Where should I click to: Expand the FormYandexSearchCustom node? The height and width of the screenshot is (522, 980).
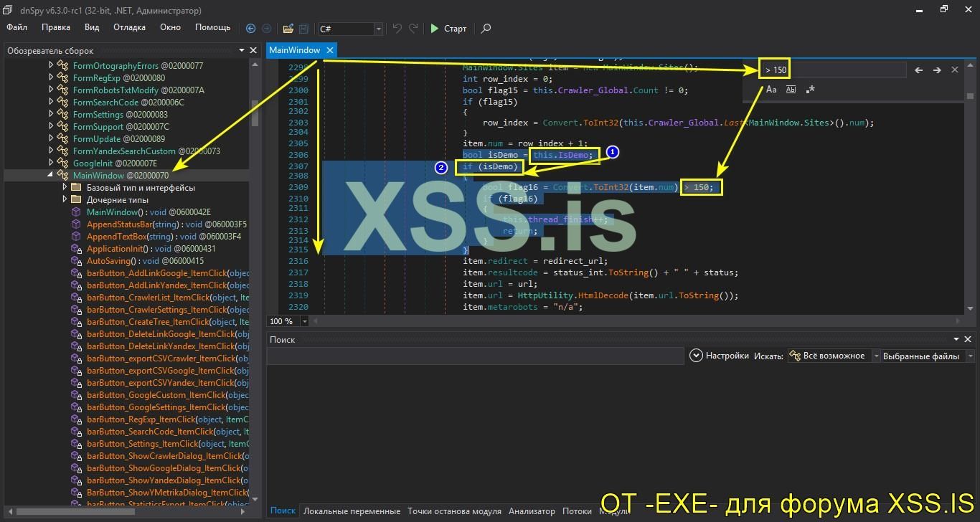51,151
